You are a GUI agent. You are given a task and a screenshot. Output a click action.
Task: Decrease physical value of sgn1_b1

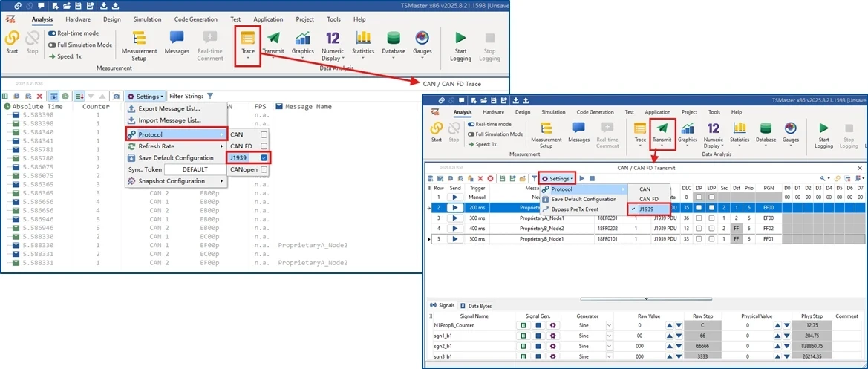click(786, 336)
